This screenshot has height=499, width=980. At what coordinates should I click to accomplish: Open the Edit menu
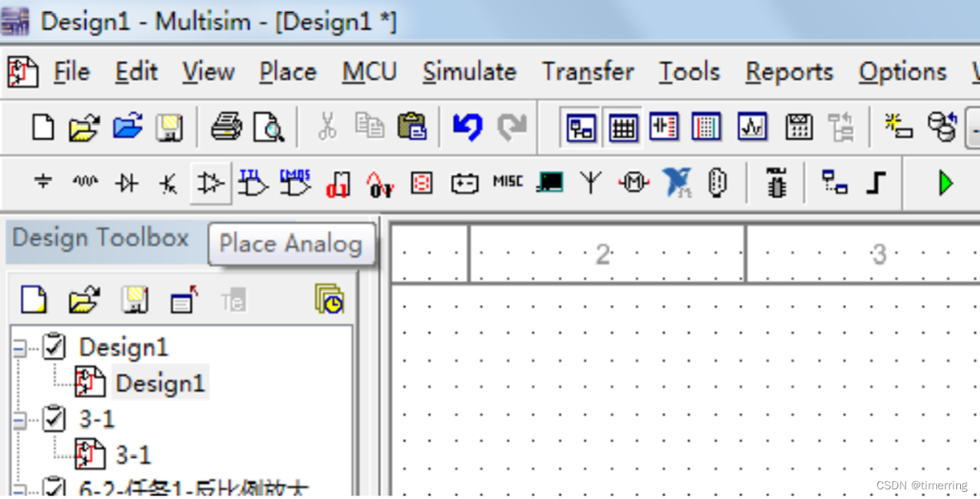(136, 72)
